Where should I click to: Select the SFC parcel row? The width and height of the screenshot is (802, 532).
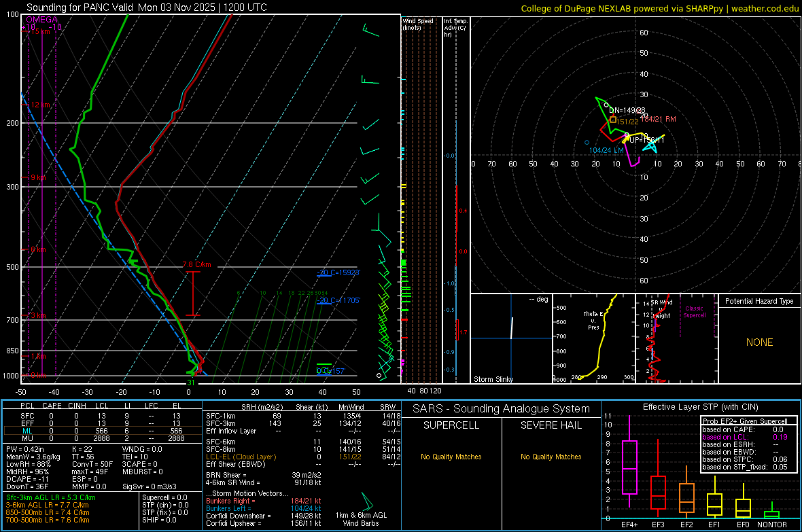[x=102, y=416]
